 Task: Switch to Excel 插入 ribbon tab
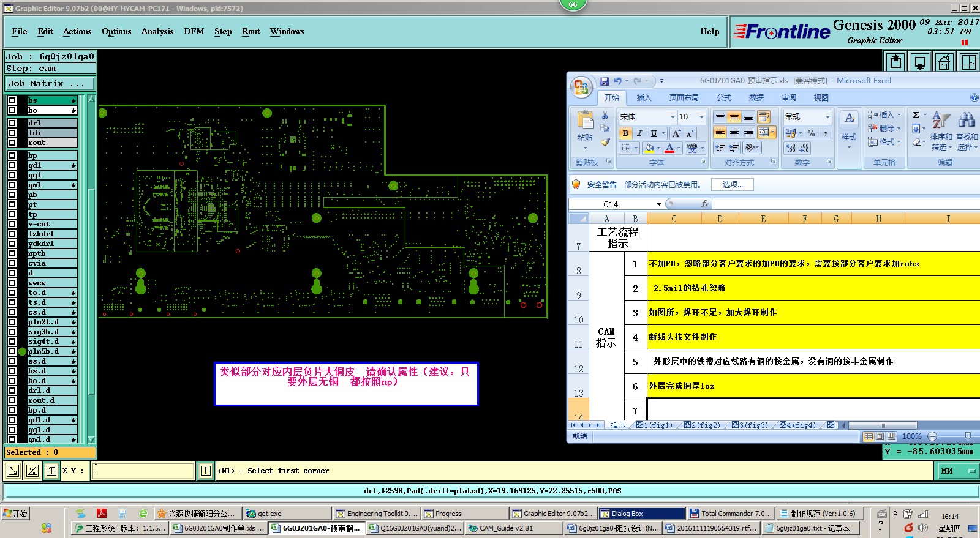(644, 98)
